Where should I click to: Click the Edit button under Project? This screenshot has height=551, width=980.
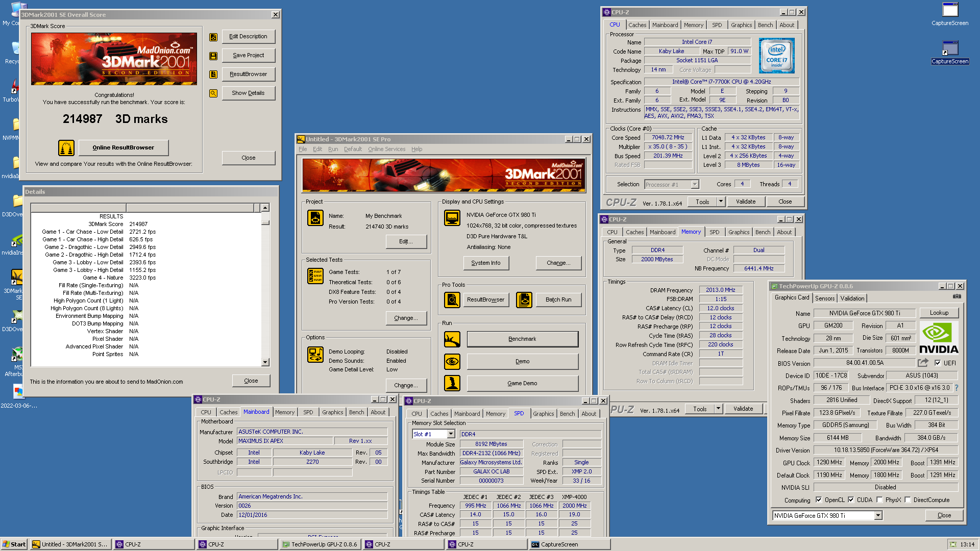pyautogui.click(x=406, y=242)
